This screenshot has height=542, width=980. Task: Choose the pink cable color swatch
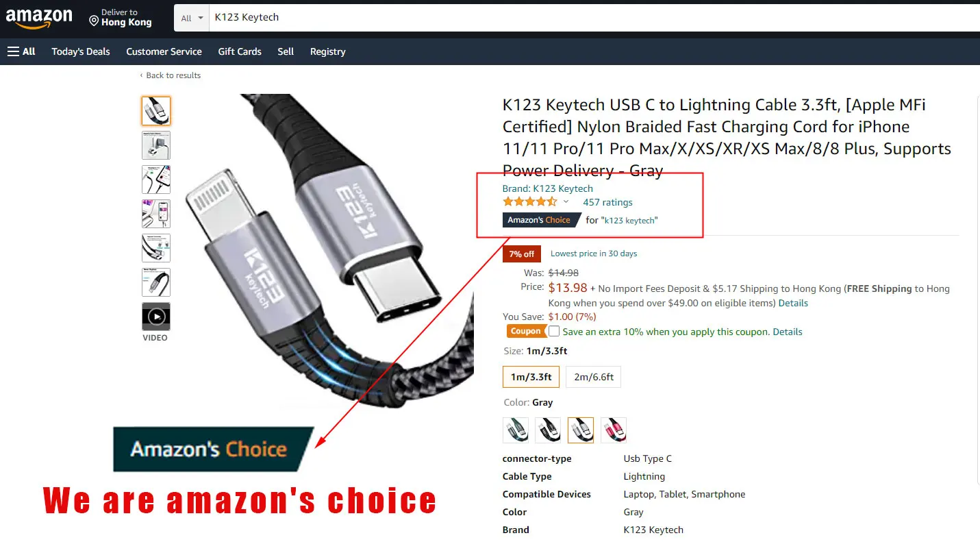[x=614, y=430]
